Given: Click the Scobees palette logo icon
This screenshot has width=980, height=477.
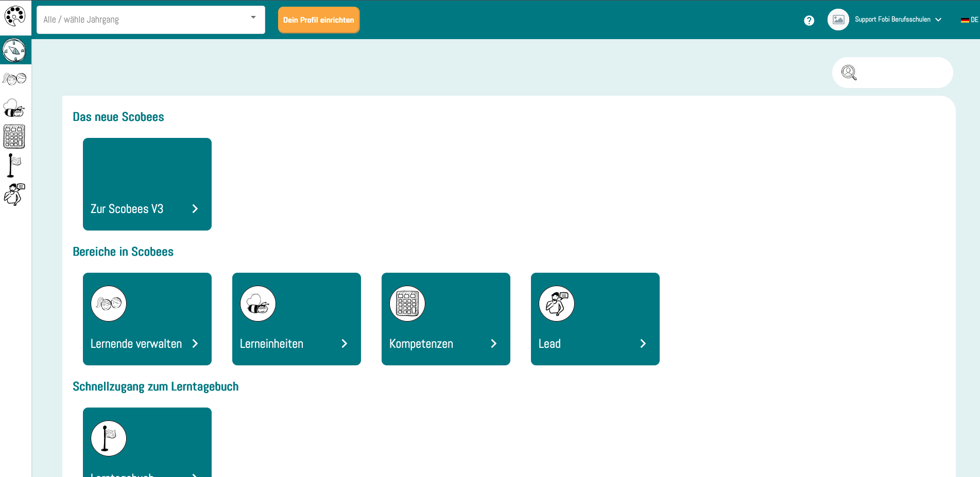Looking at the screenshot, I should coord(15,16).
